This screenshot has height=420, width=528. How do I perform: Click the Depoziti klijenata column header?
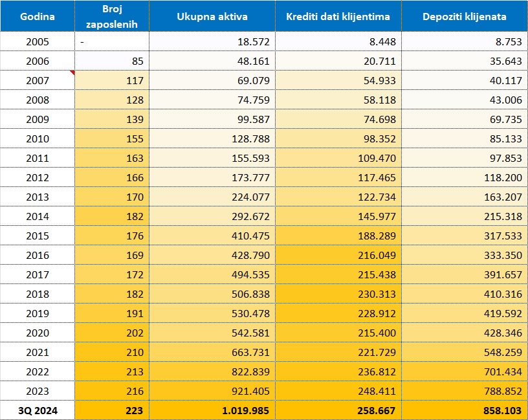[x=464, y=16]
